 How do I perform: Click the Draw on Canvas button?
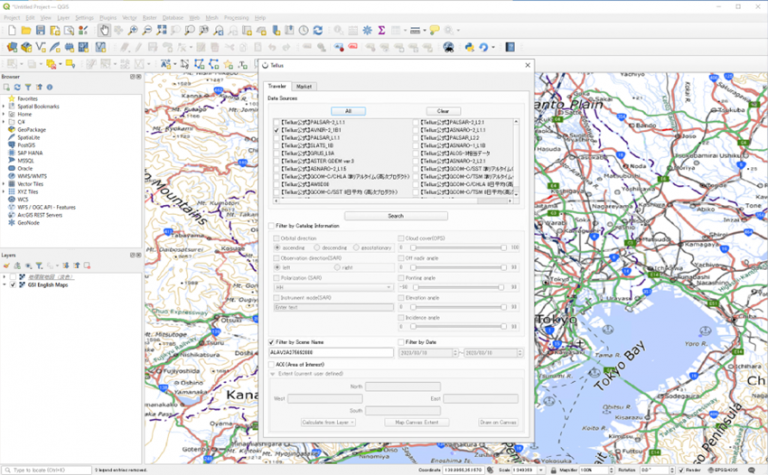click(498, 422)
